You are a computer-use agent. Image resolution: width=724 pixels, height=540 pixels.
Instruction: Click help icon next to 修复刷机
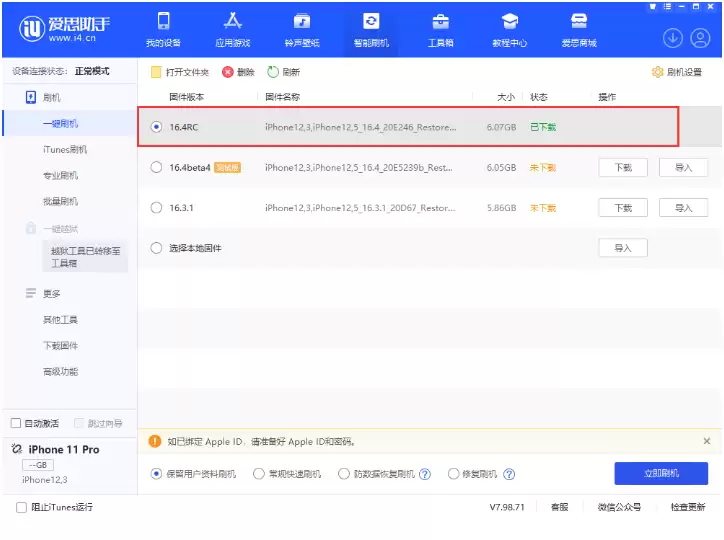point(509,474)
